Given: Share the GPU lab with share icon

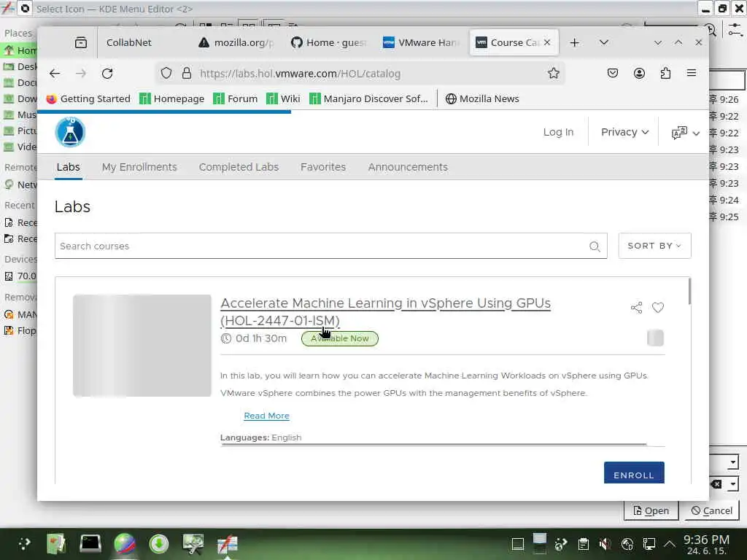Looking at the screenshot, I should tap(636, 308).
